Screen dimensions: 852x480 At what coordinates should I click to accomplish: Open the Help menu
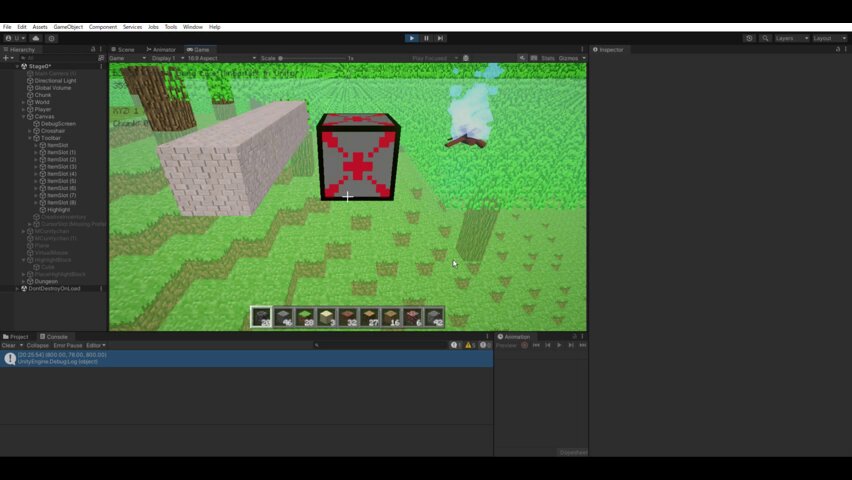(215, 27)
